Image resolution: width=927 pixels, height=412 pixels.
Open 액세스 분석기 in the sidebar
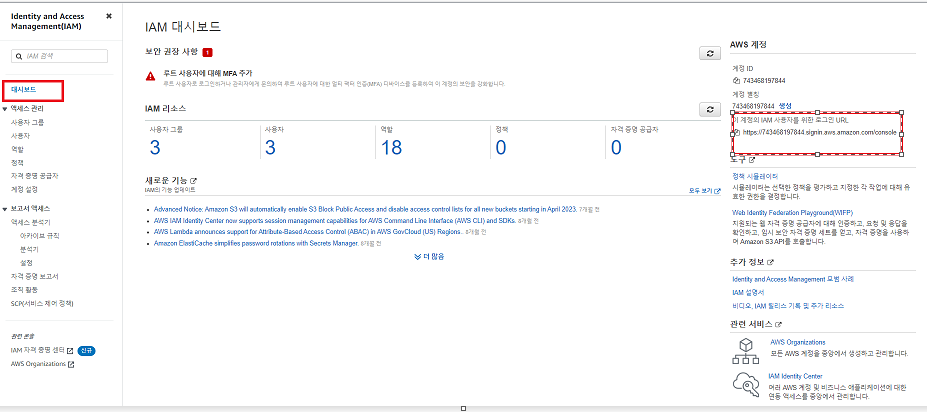point(30,222)
